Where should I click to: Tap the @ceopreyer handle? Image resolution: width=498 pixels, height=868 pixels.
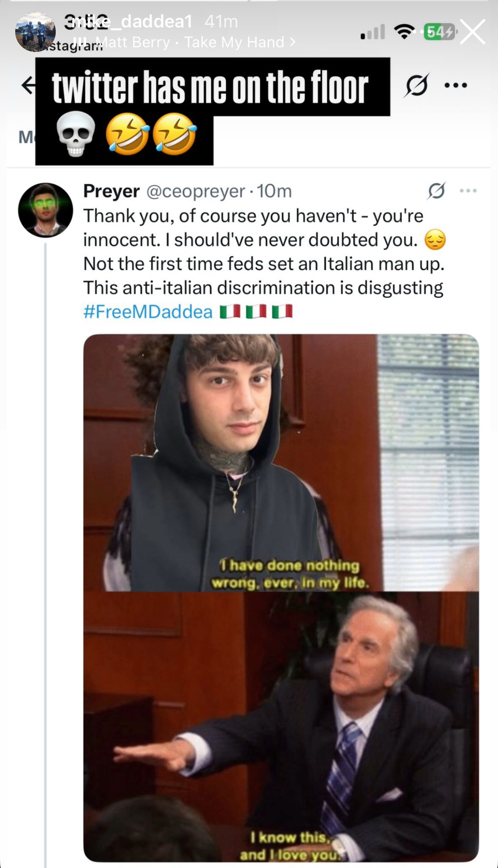coord(196,191)
